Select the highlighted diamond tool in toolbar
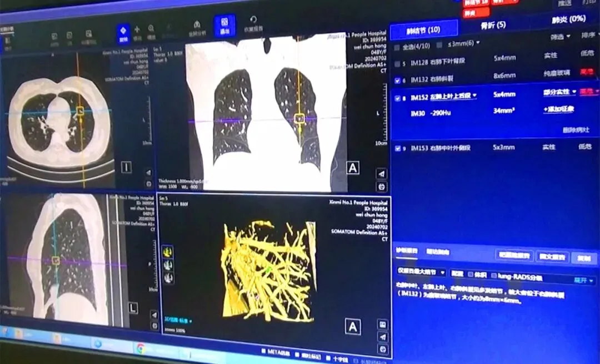This screenshot has width=600, height=364. [x=123, y=34]
